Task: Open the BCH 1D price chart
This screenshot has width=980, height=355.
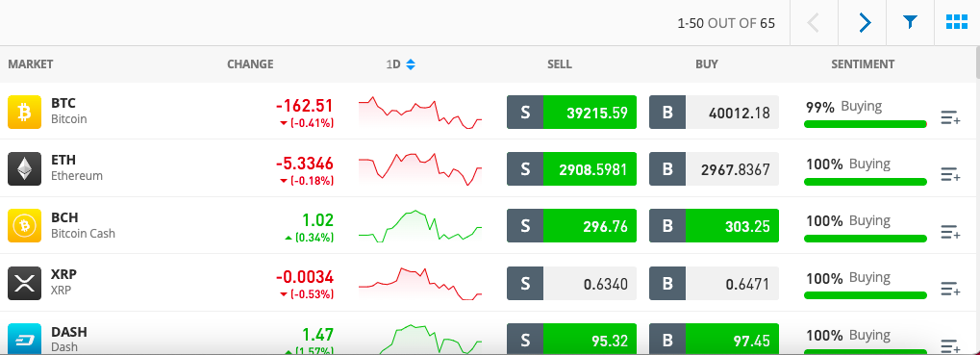Action: tap(420, 226)
